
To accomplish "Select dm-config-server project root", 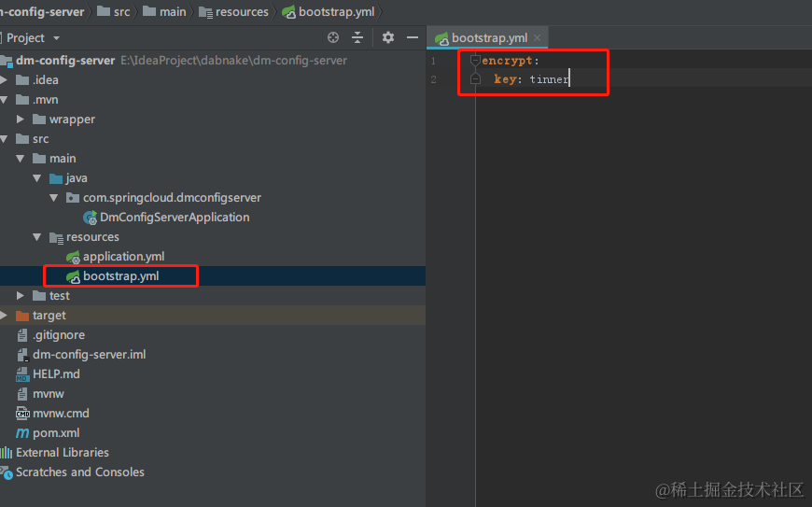I will point(65,60).
